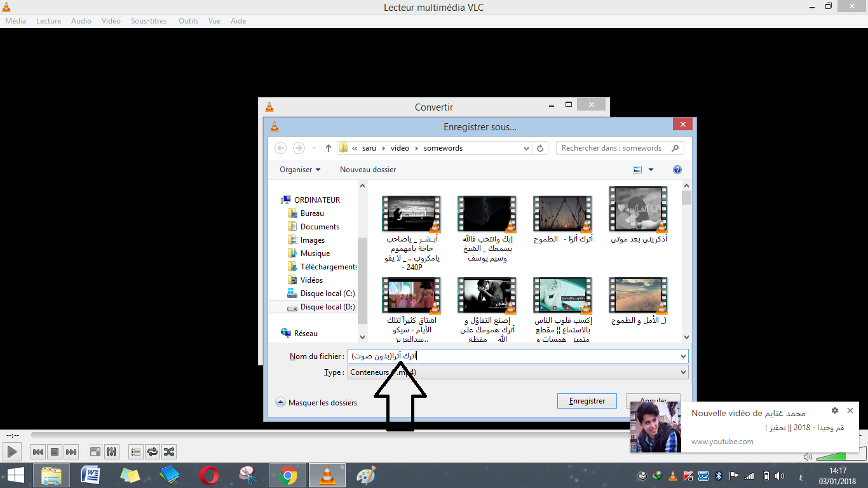Click the stop playback button
Viewport: 868px width, 488px height.
tap(55, 452)
